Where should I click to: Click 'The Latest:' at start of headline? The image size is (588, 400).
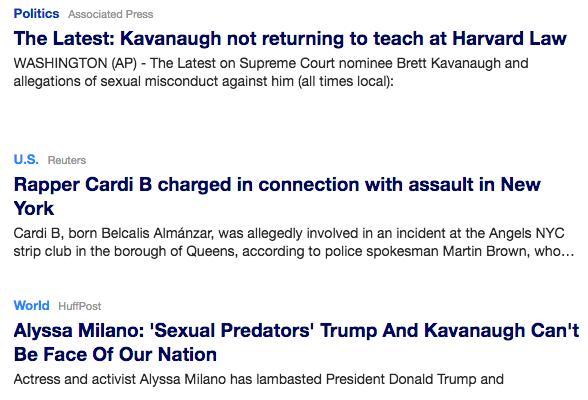pyautogui.click(x=64, y=39)
